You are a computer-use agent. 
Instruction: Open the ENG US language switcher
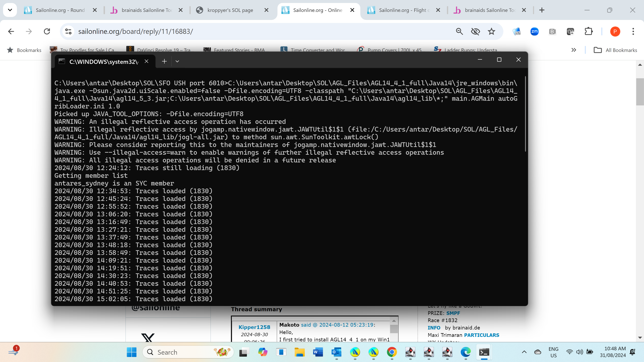point(553,352)
